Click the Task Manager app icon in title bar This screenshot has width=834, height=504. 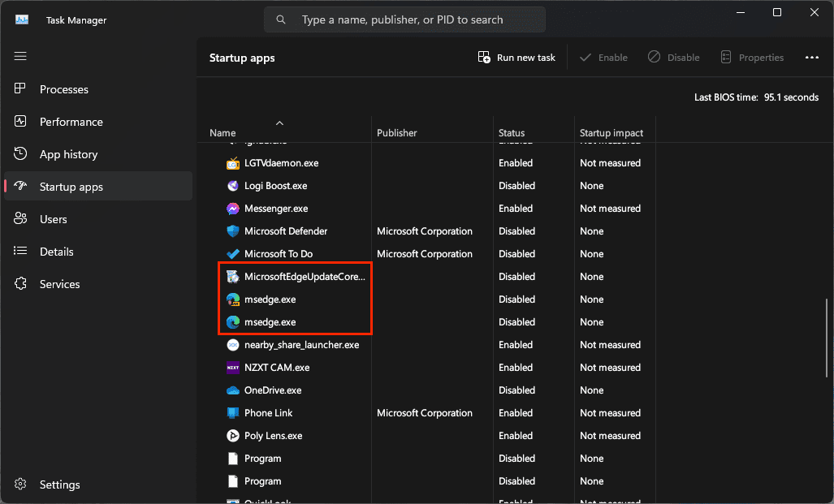coord(22,19)
